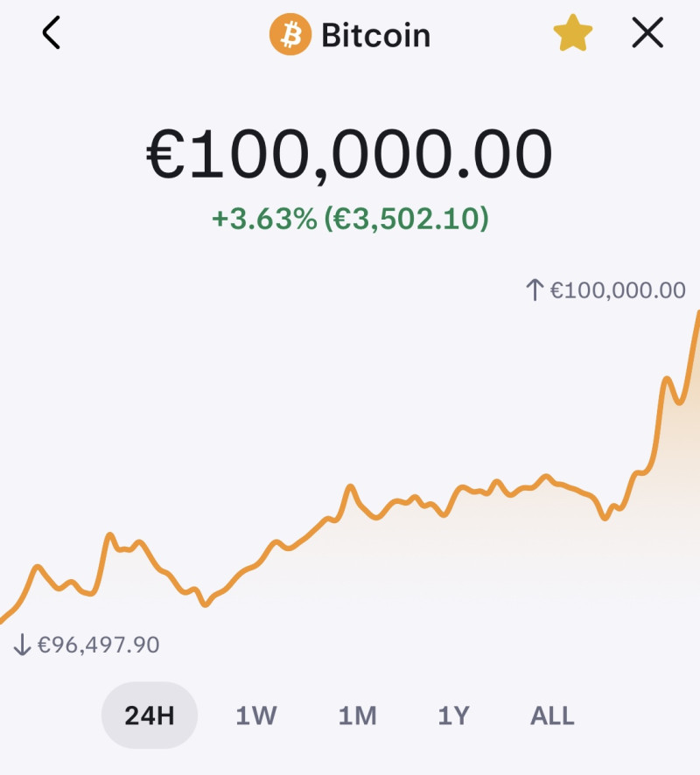Click the €96,497.90 low price label
The width and height of the screenshot is (700, 775).
pos(98,645)
